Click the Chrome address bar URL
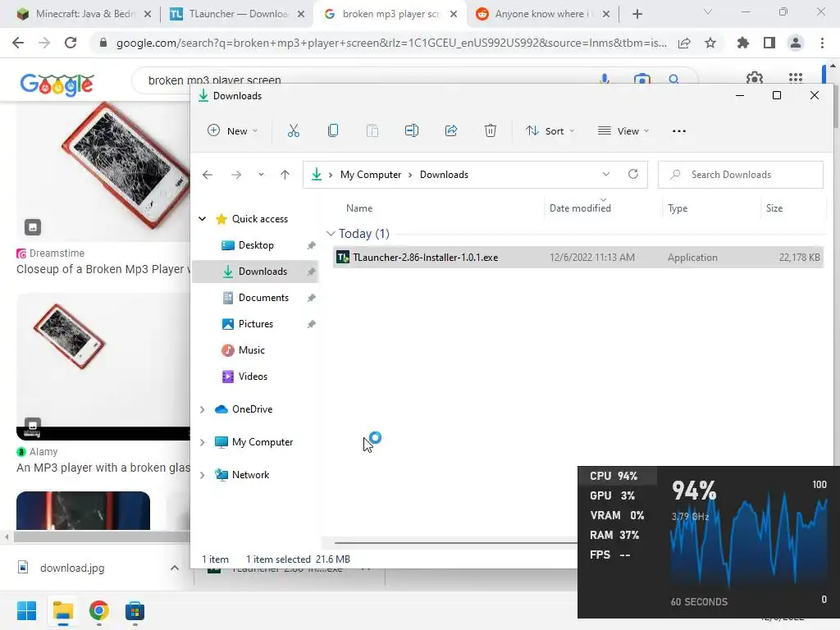 [x=391, y=43]
